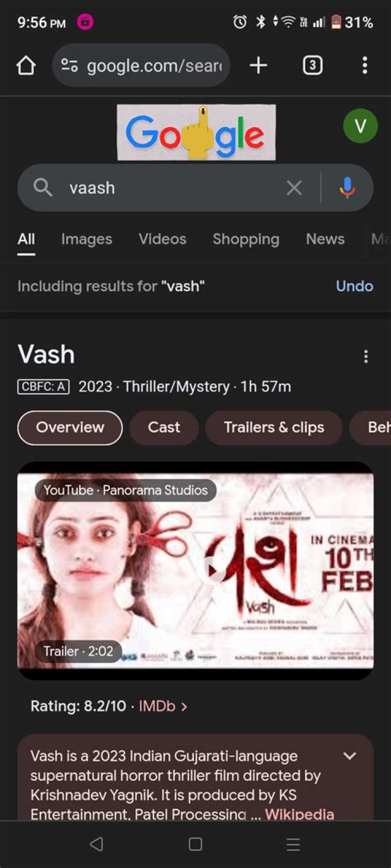Open the green V account avatar
This screenshot has width=391, height=868.
tap(360, 126)
